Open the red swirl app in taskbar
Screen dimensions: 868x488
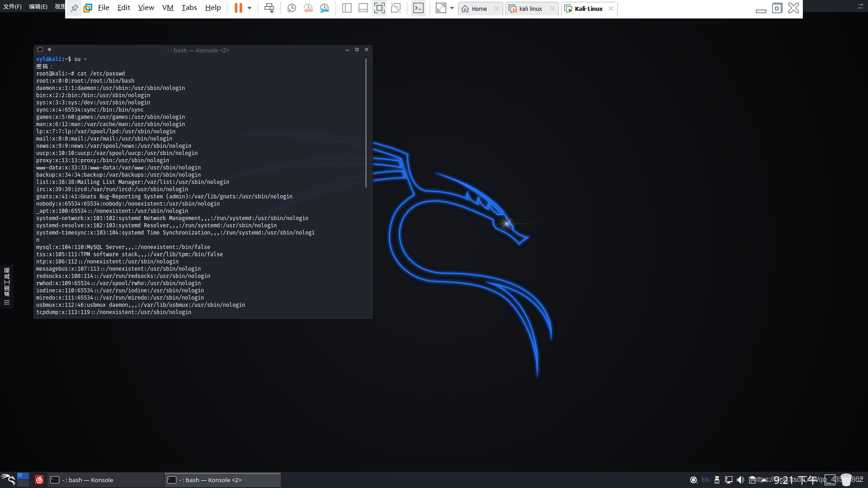click(39, 480)
